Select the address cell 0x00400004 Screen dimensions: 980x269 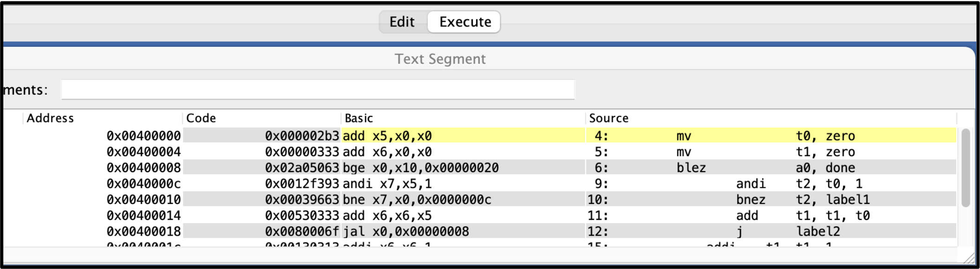144,152
